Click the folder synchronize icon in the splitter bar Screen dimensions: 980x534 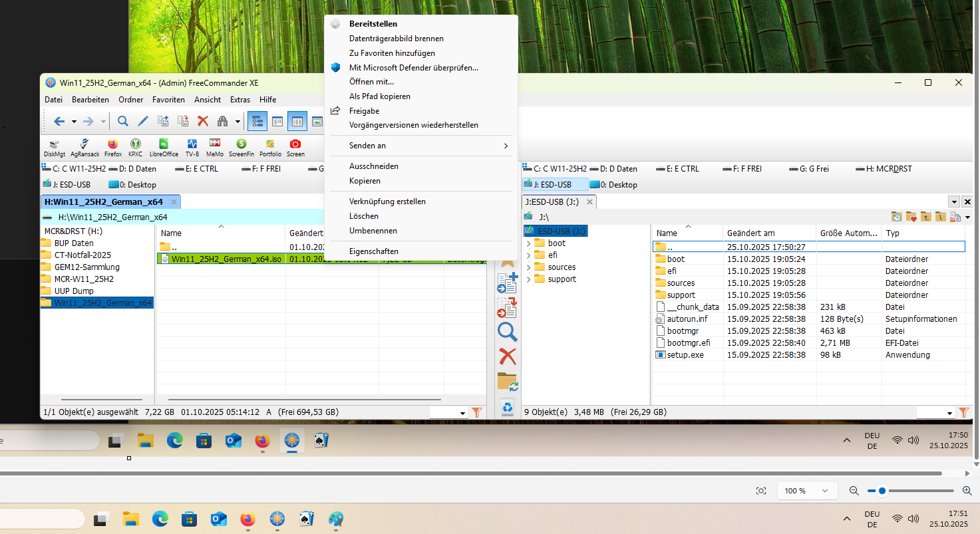pyautogui.click(x=508, y=382)
